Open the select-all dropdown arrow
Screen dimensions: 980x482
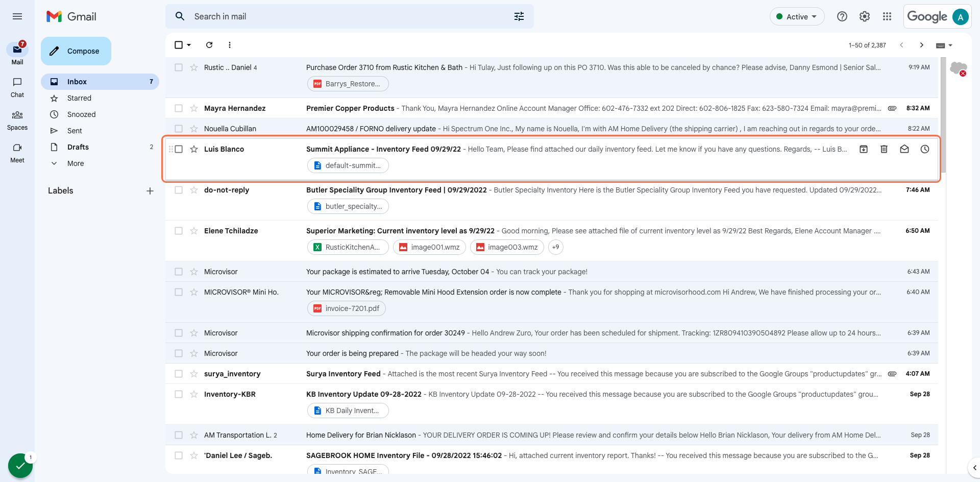(189, 45)
